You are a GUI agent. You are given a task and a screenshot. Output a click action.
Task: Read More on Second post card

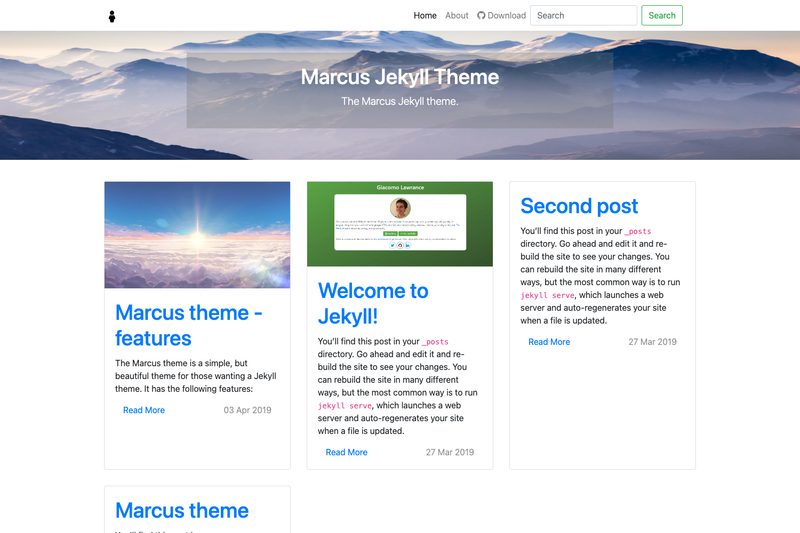(549, 342)
